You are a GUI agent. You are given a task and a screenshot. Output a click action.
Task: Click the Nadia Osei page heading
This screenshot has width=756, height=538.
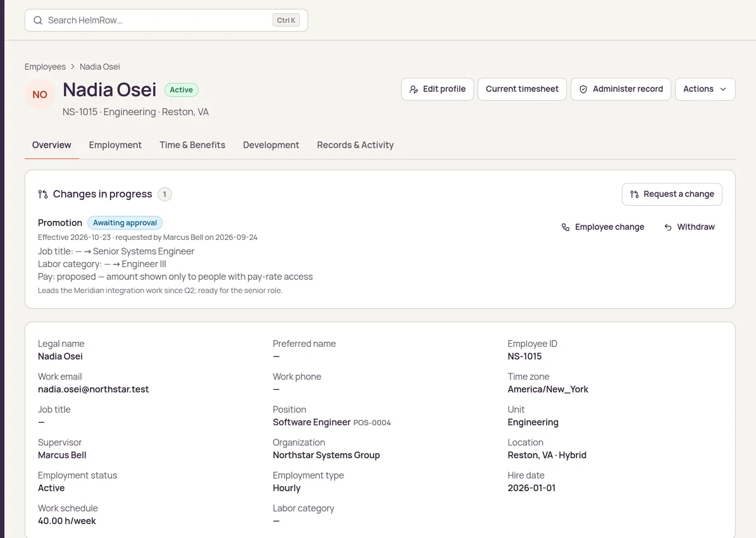pos(109,90)
